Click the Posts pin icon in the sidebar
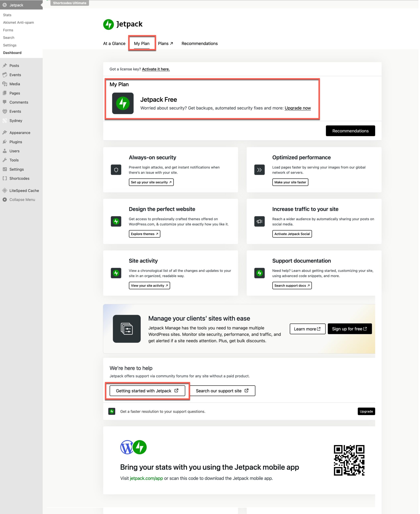The image size is (420, 514). pos(5,66)
